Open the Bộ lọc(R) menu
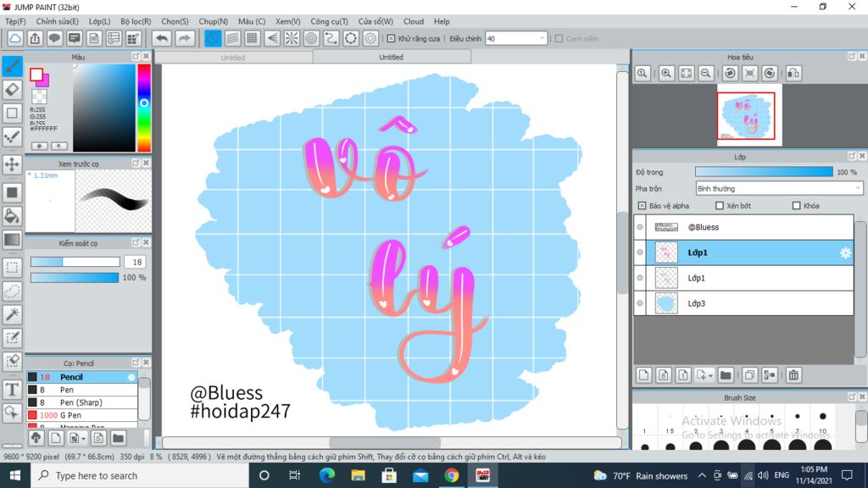This screenshot has height=488, width=868. click(136, 21)
